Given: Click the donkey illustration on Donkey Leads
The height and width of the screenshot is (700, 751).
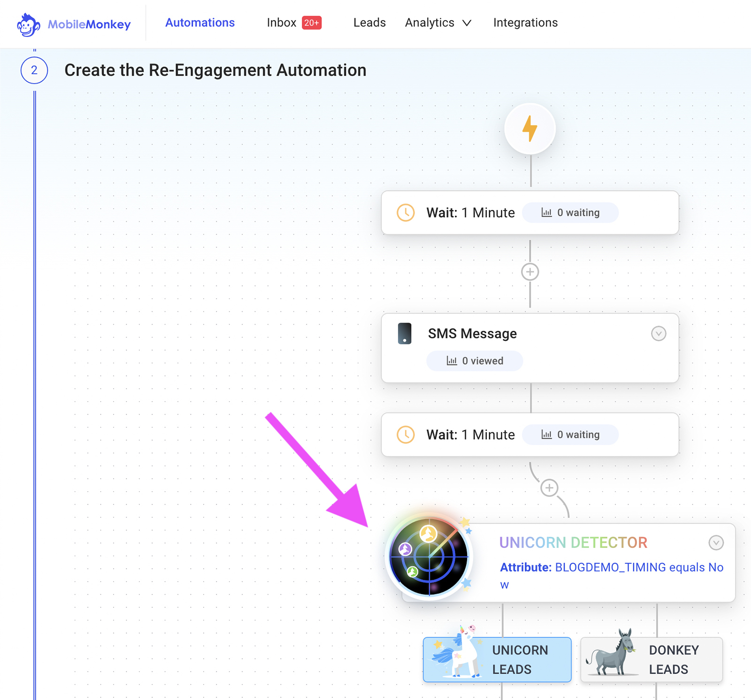Looking at the screenshot, I should pyautogui.click(x=612, y=653).
